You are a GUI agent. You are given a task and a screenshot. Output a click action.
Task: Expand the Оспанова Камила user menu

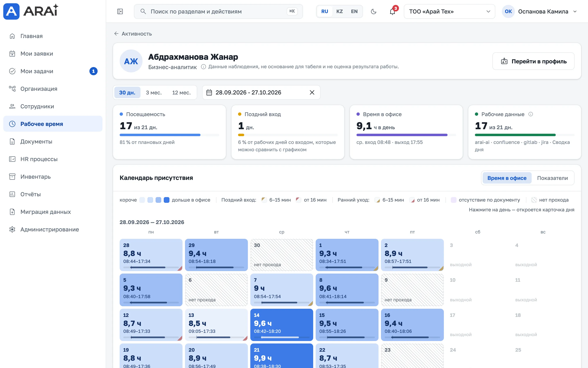tap(539, 11)
